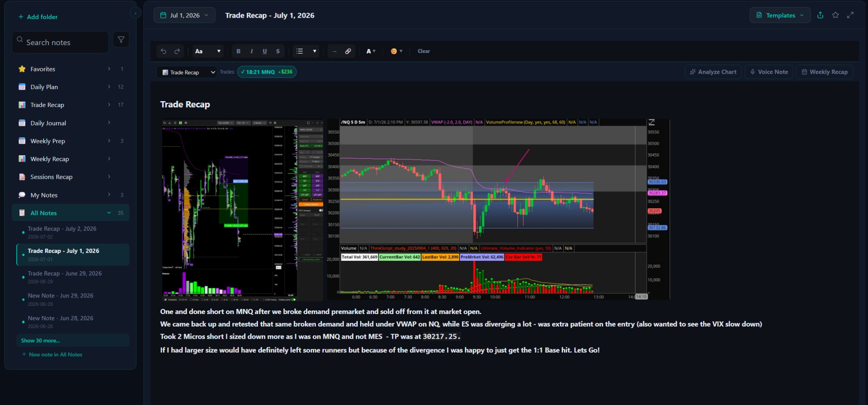Click the 18:21 MNQ +$236 trade tag
This screenshot has height=405, width=868.
pos(267,72)
